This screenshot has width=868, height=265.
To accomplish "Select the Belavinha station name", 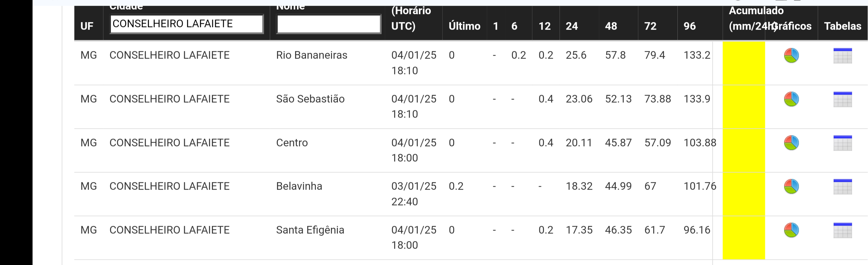I will click(x=299, y=186).
